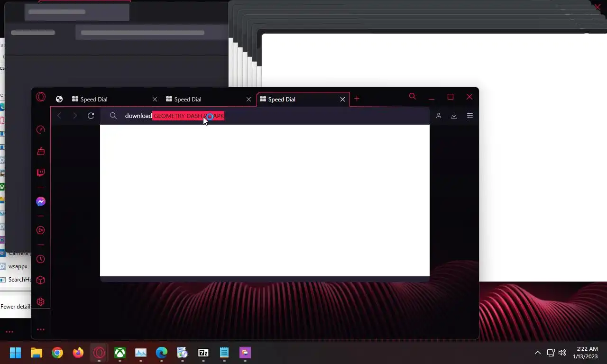Screen dimensions: 607x364
Task: Go back using the back arrow
Action: tap(59, 116)
